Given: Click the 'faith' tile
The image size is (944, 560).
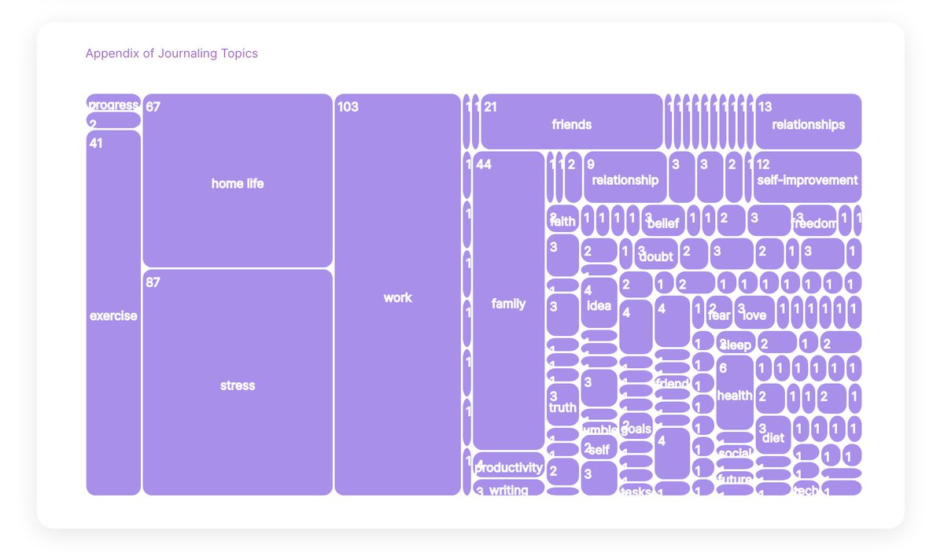Looking at the screenshot, I should pyautogui.click(x=562, y=219).
